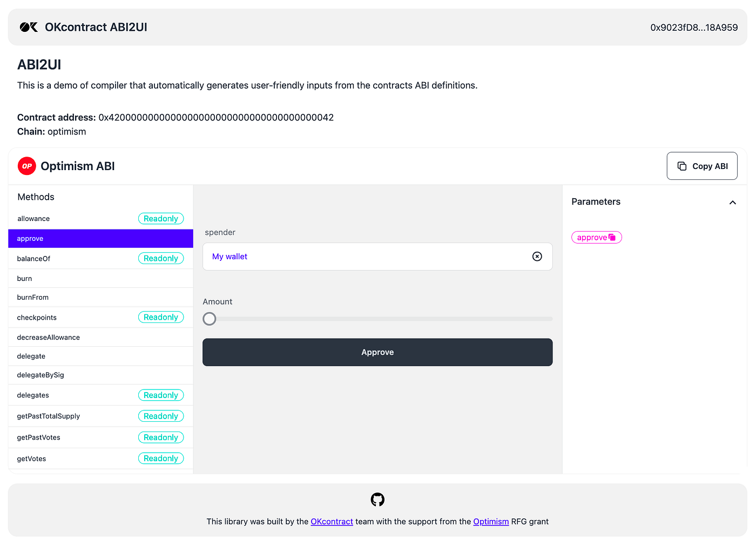Viewport: 756px width, 546px height.
Task: Select the allowance method
Action: point(100,219)
